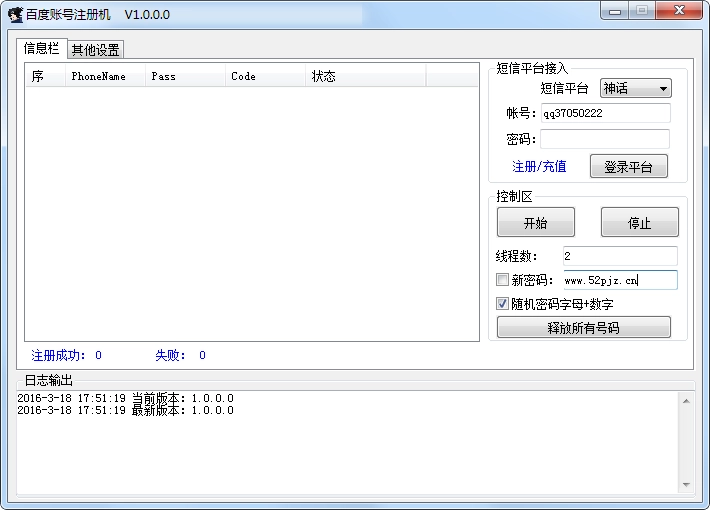Screen dimensions: 710x510
Task: Focus the 帐号 input field
Action: 605,113
